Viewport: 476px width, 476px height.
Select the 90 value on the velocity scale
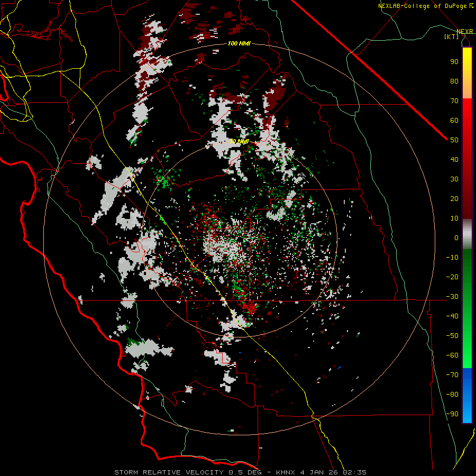pyautogui.click(x=454, y=62)
